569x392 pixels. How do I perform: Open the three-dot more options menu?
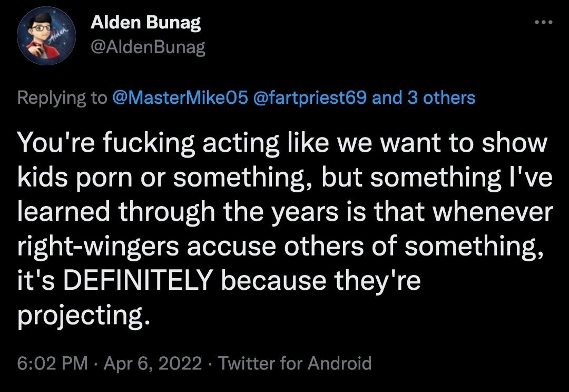tap(543, 23)
